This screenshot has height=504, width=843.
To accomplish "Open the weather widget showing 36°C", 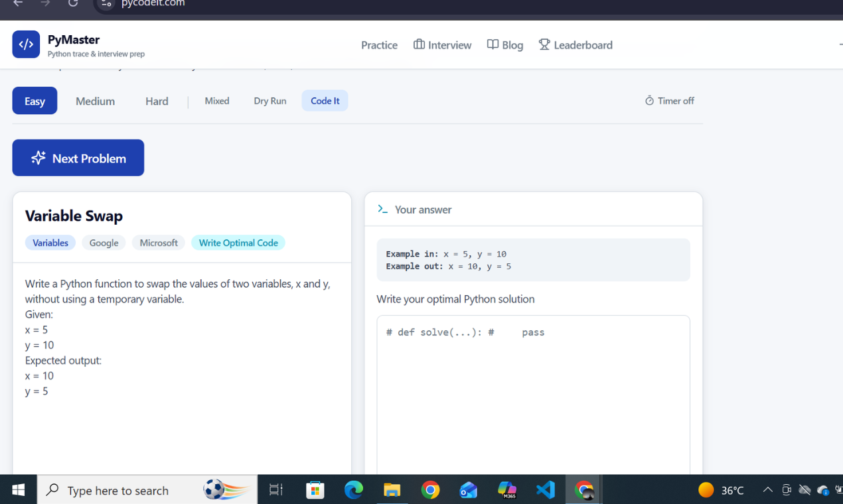I will point(721,490).
